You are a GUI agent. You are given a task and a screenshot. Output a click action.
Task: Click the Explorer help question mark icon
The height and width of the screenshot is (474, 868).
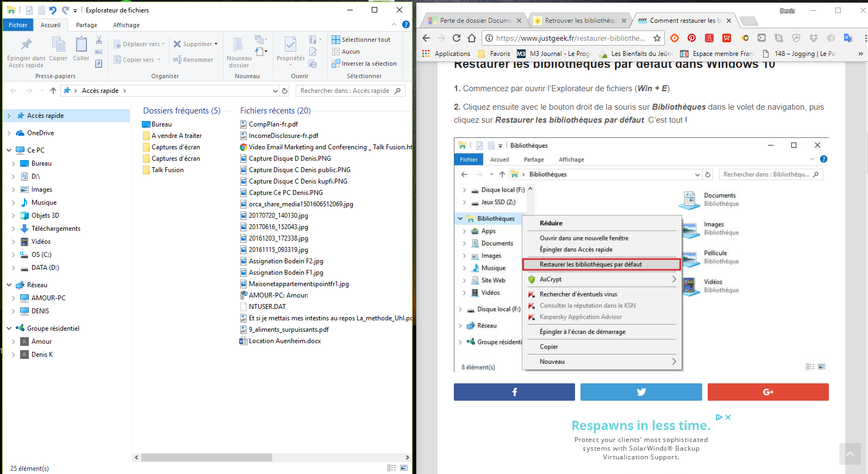pos(405,24)
